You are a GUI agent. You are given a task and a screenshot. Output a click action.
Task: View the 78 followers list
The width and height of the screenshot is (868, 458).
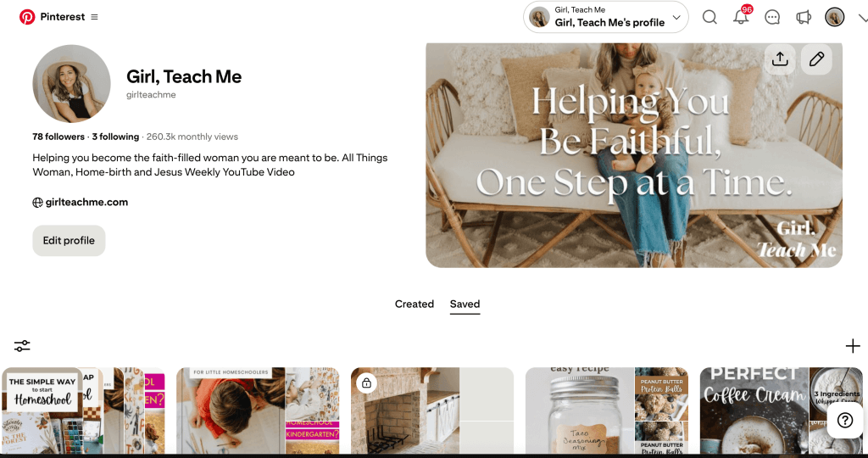(x=58, y=137)
